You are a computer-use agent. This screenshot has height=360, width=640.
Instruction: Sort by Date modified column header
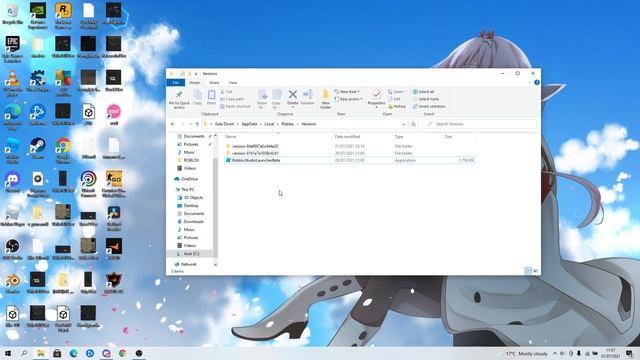347,137
